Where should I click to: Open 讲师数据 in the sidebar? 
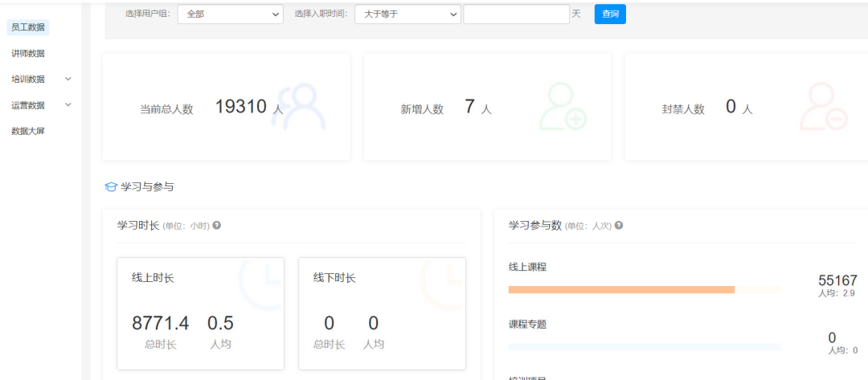pos(28,53)
